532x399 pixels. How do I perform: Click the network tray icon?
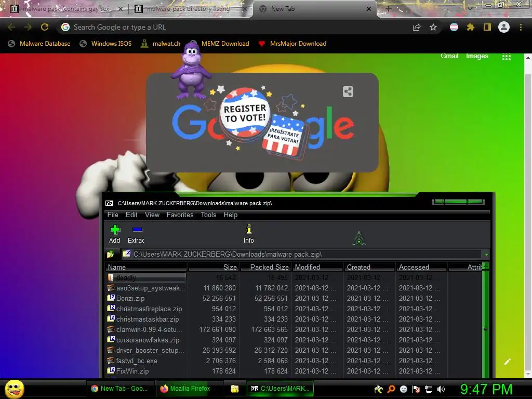[429, 389]
